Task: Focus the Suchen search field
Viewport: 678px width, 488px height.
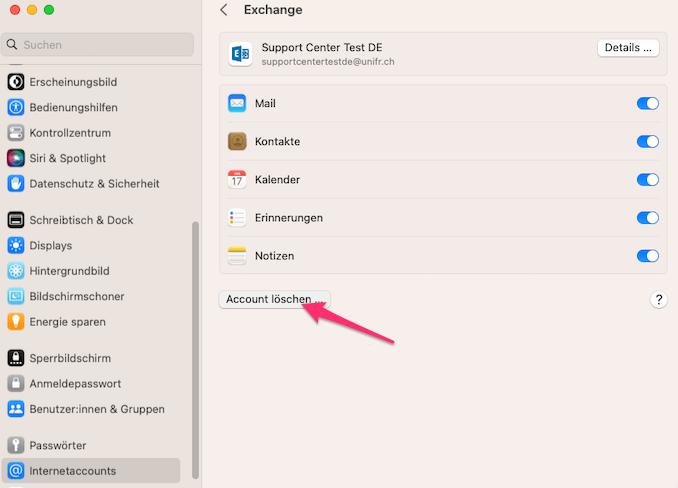Action: 98,45
